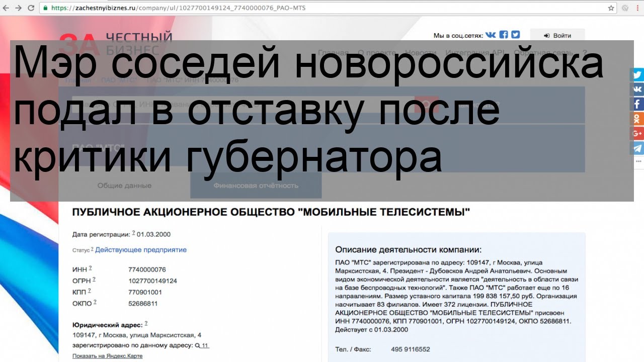Bookmark page using star icon
644x362 pixels.
[x=611, y=8]
